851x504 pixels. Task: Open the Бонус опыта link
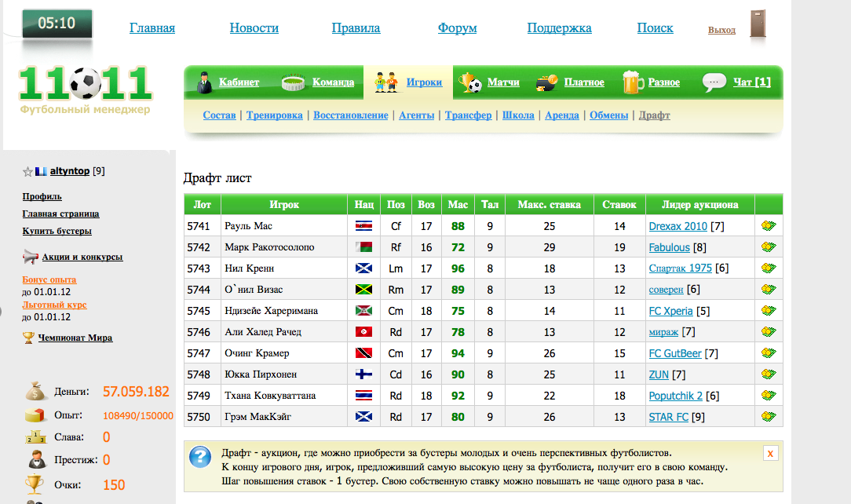tap(49, 279)
